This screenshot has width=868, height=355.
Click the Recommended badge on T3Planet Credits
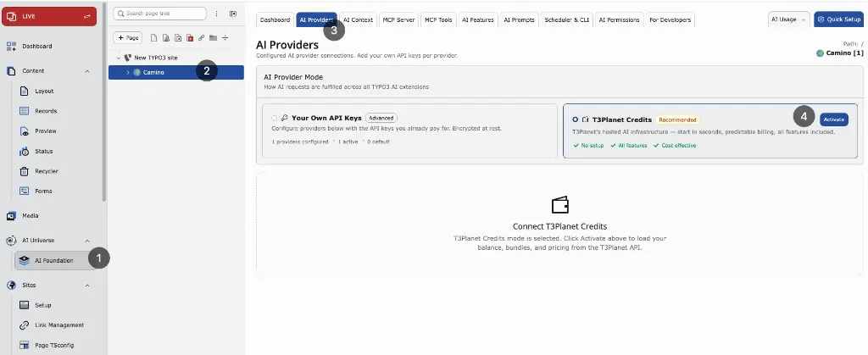(677, 119)
